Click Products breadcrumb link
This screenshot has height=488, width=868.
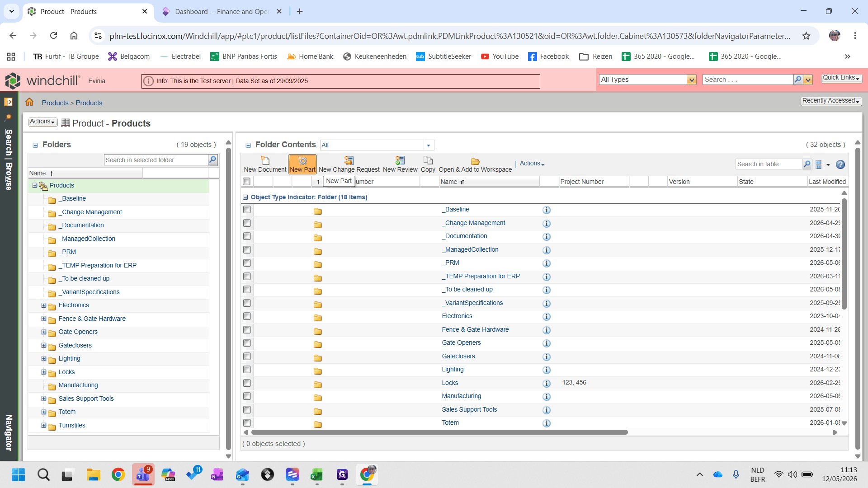click(x=55, y=103)
